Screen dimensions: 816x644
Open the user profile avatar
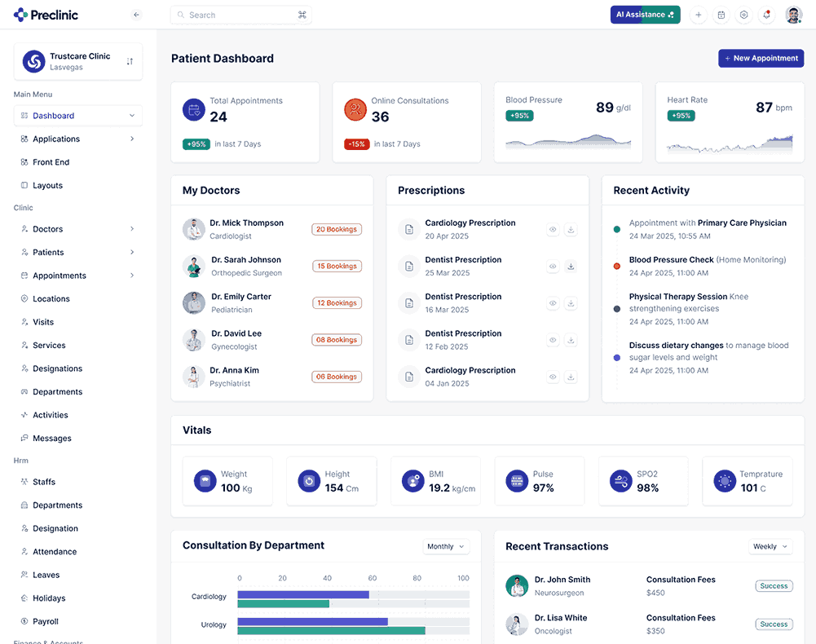pos(794,15)
